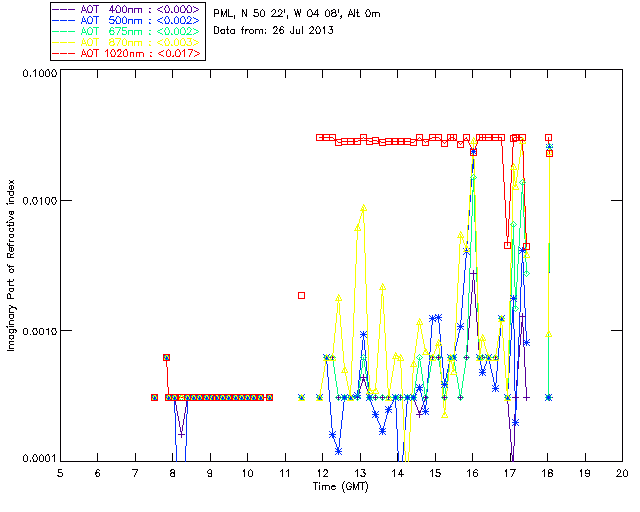The width and height of the screenshot is (640, 512).
Task: Click the x-axis tick label 15
Action: click(x=435, y=473)
